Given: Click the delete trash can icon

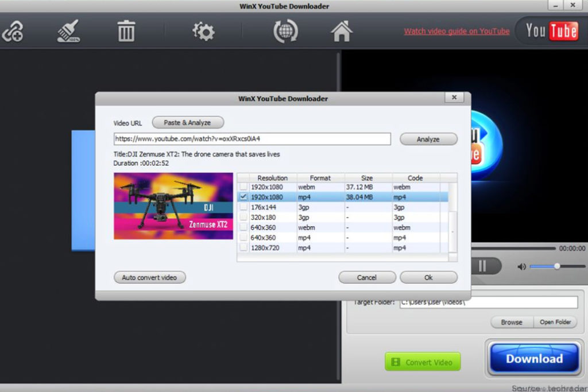Looking at the screenshot, I should [126, 31].
